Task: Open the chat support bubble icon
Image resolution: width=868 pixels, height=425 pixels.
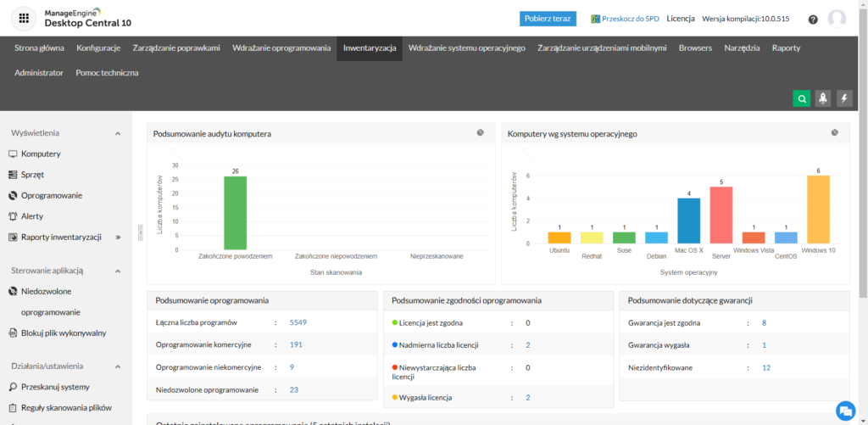Action: pyautogui.click(x=845, y=411)
